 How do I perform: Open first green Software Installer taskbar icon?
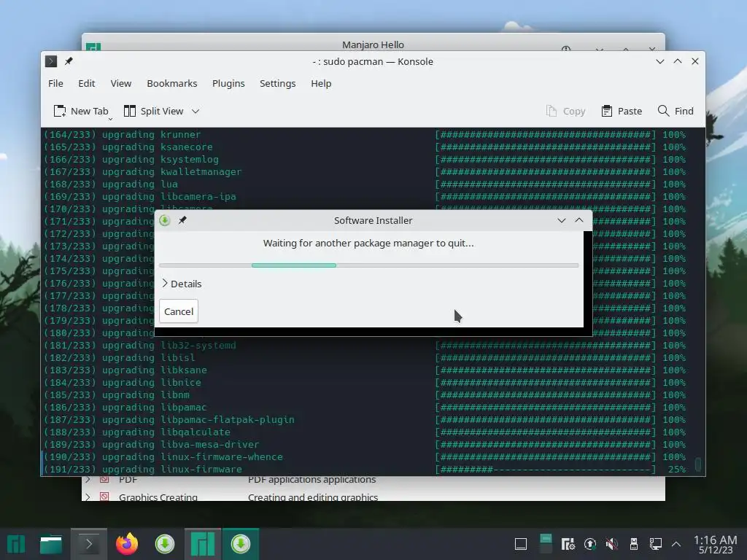pos(165,544)
